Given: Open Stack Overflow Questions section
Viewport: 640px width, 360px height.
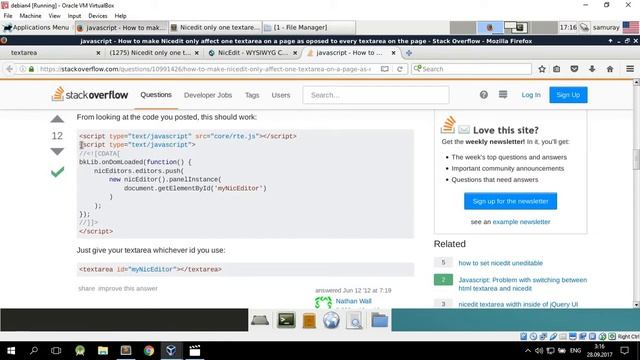Looking at the screenshot, I should pos(156,95).
